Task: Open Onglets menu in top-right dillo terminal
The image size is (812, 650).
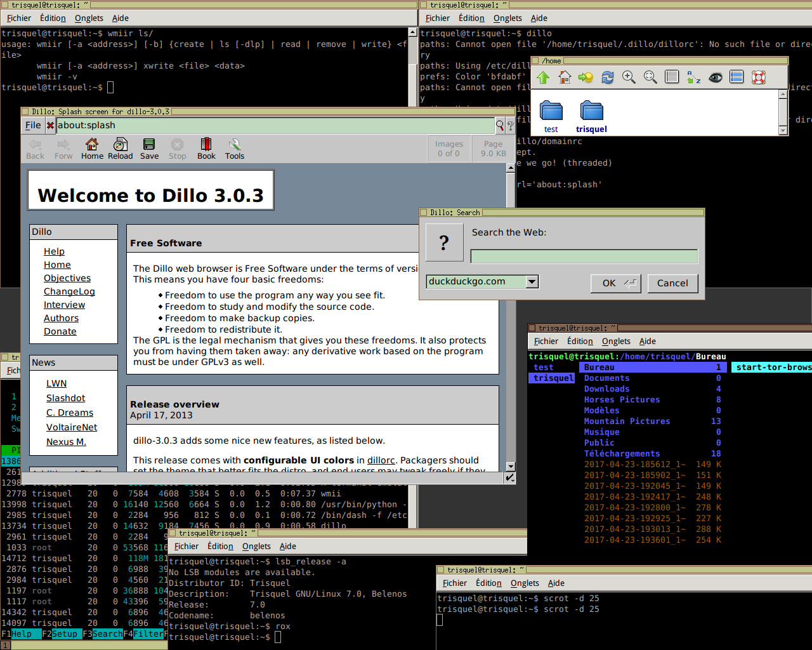Action: (x=507, y=18)
